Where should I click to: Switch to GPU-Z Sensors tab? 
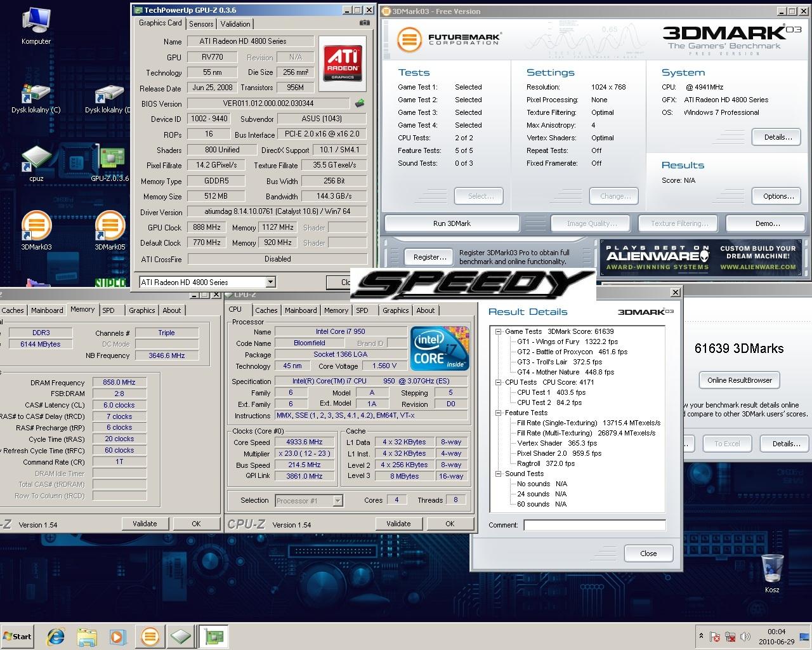click(x=201, y=24)
